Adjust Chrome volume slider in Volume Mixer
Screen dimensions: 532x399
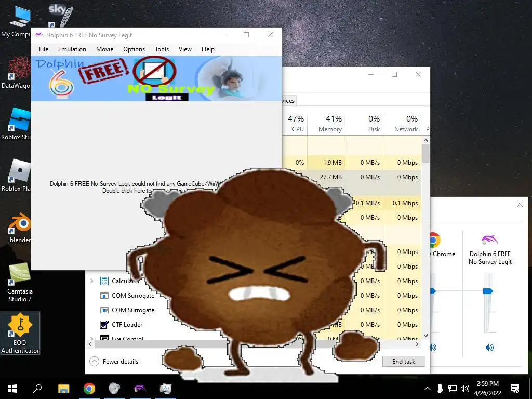[433, 291]
